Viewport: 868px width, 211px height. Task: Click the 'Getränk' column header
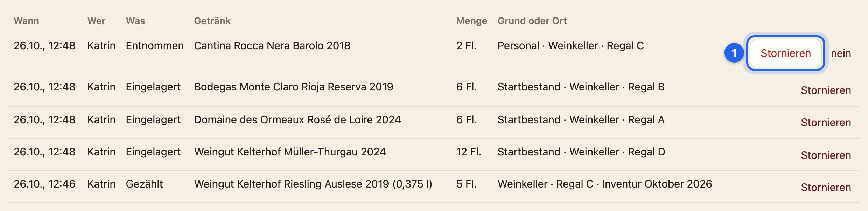(212, 21)
